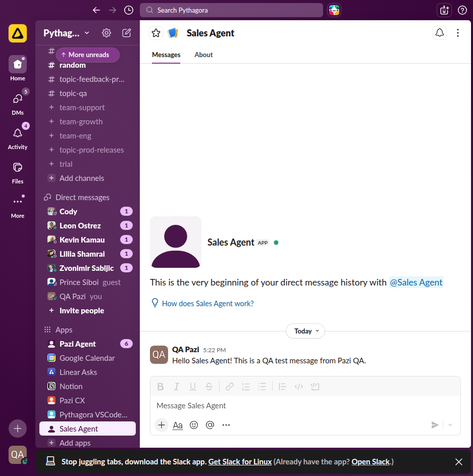Compose a new message with the pencil icon
Screen dimensions: 473x476
tap(126, 32)
